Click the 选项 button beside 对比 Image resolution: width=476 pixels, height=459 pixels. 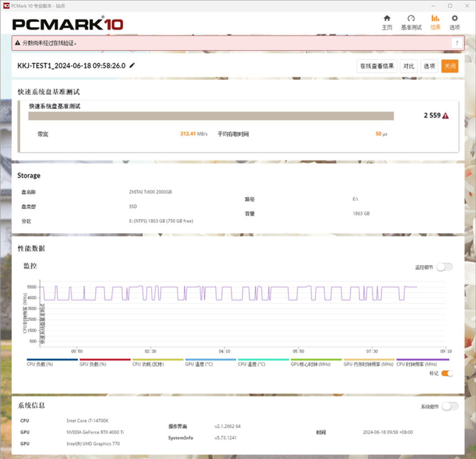[x=429, y=66]
